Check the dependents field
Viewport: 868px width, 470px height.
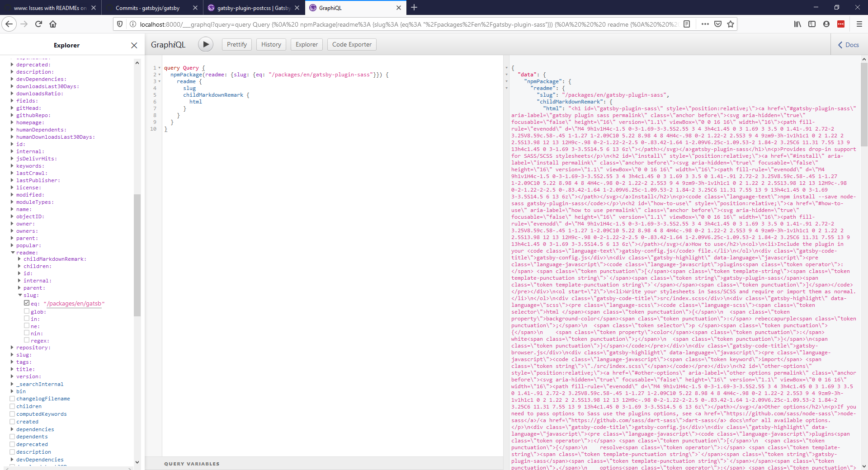pyautogui.click(x=12, y=437)
